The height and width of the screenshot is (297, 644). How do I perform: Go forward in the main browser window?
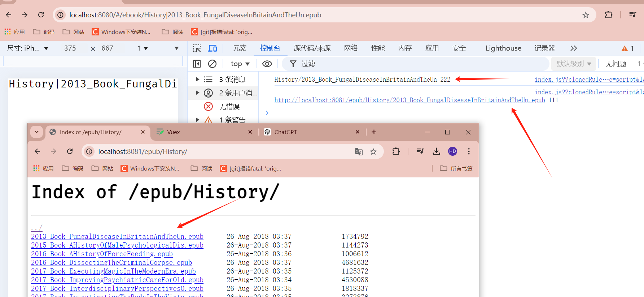coord(25,15)
